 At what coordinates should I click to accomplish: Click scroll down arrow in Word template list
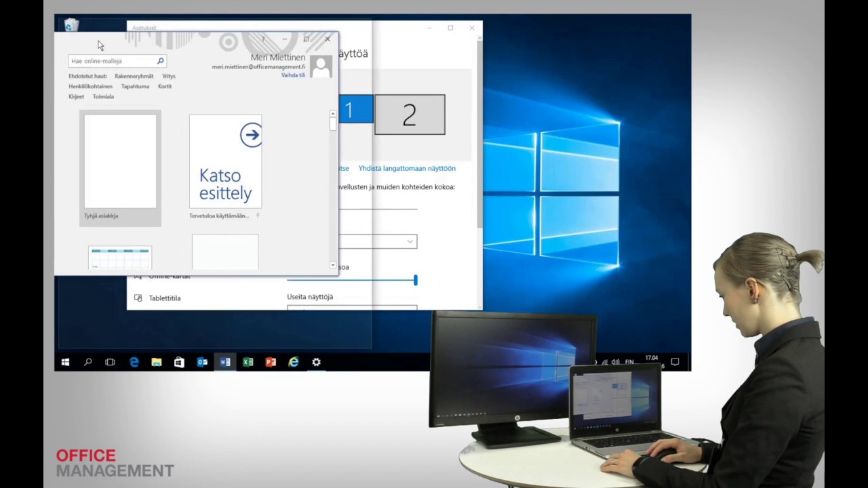tap(333, 265)
